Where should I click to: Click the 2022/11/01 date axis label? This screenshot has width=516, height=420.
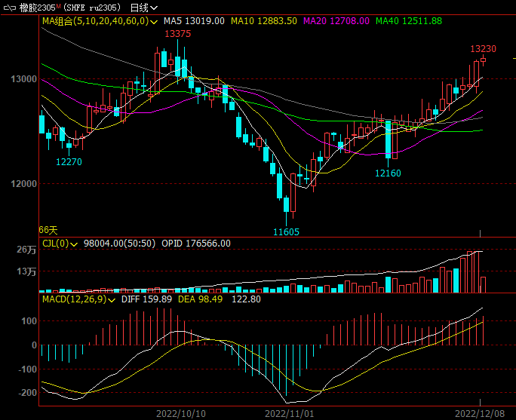pyautogui.click(x=290, y=414)
